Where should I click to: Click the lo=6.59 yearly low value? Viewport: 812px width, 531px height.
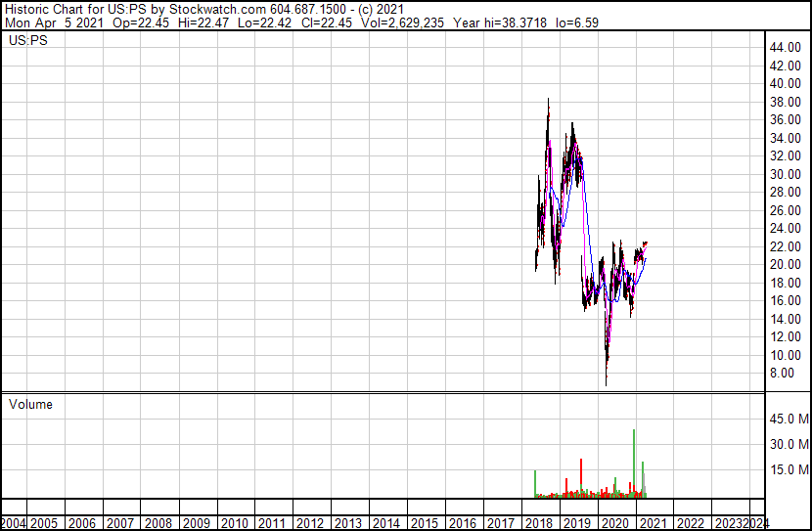(x=577, y=22)
